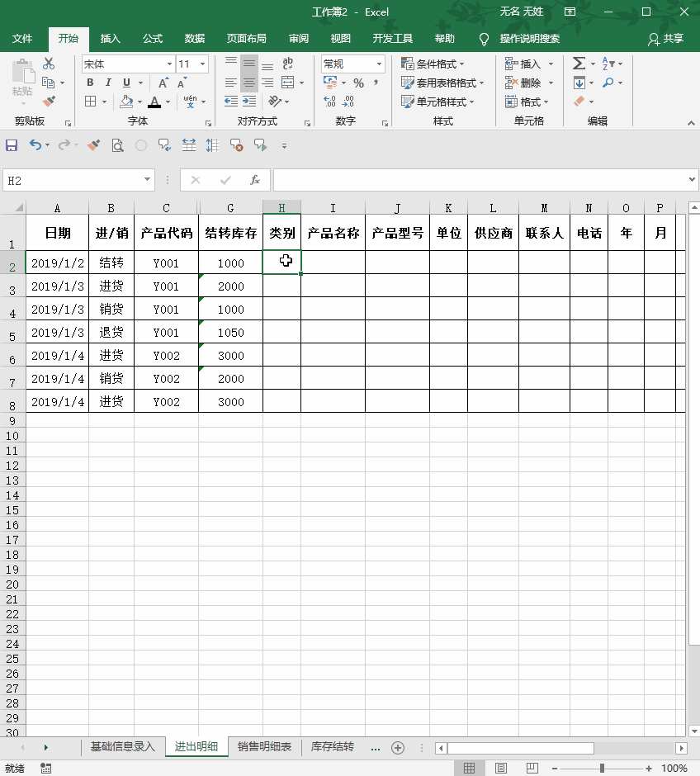700x776 pixels.
Task: Click the text orientation icon
Action: tap(275, 102)
